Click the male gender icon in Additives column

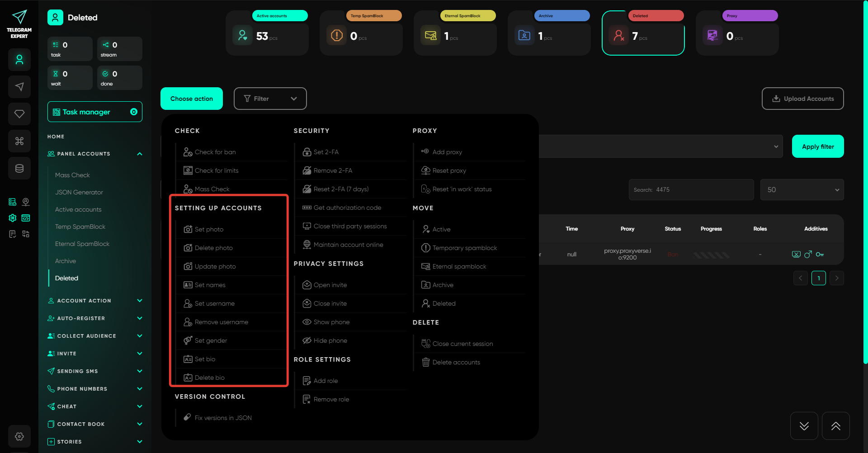808,255
